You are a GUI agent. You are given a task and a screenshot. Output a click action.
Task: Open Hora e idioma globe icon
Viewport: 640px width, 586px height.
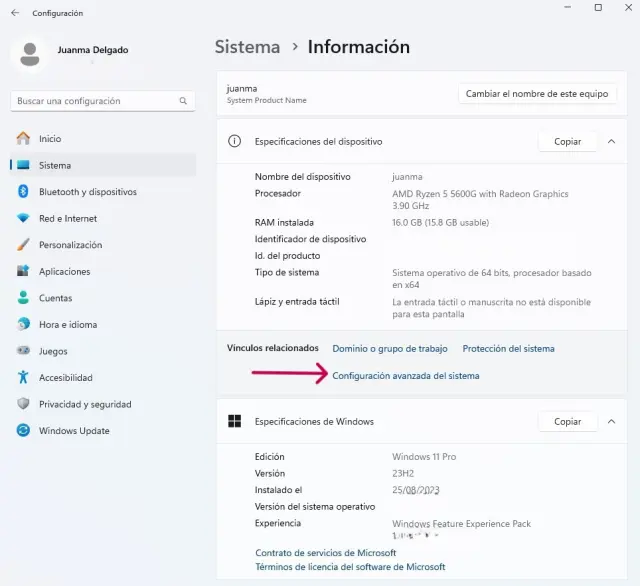(23, 325)
